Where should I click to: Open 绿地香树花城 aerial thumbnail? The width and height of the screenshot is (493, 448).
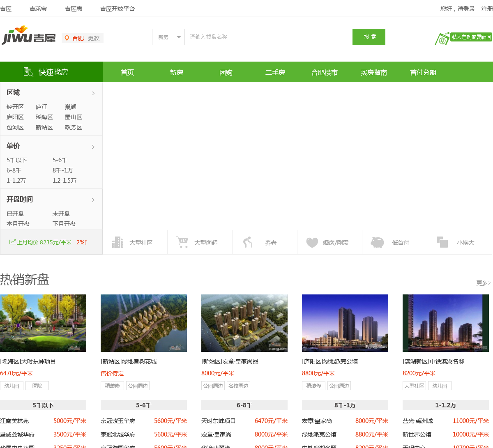pyautogui.click(x=144, y=323)
